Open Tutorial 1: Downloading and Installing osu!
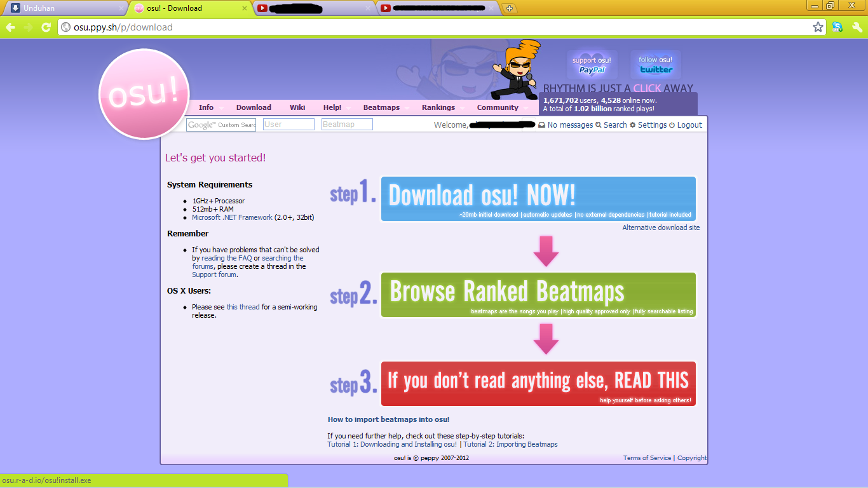 pos(392,444)
